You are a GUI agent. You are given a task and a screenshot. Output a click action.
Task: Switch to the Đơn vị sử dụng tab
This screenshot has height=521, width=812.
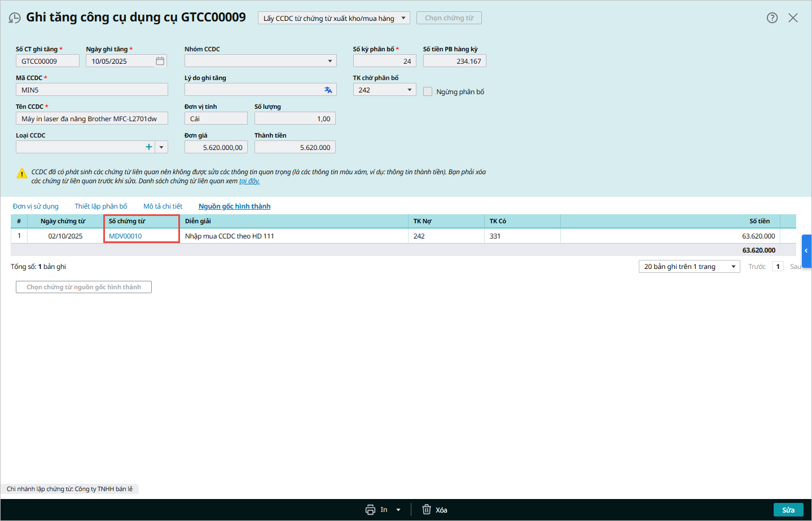pos(36,206)
